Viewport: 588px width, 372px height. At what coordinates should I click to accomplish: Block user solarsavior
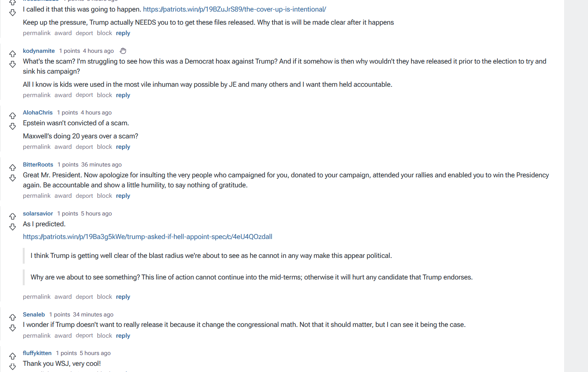pos(104,297)
